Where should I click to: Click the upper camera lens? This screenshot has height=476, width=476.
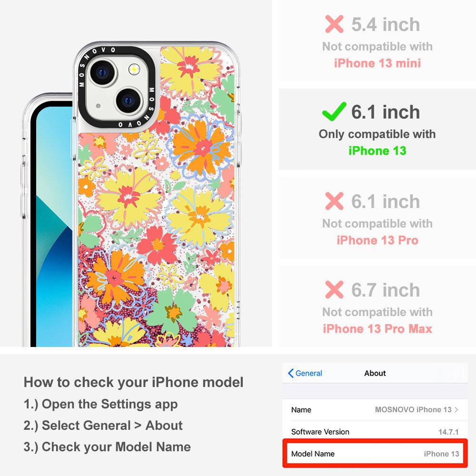pyautogui.click(x=102, y=72)
